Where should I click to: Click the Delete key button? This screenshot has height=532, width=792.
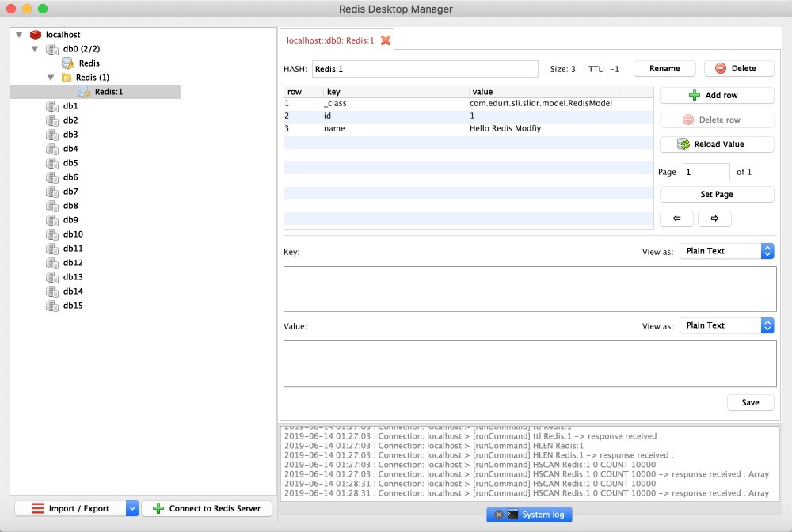click(738, 68)
